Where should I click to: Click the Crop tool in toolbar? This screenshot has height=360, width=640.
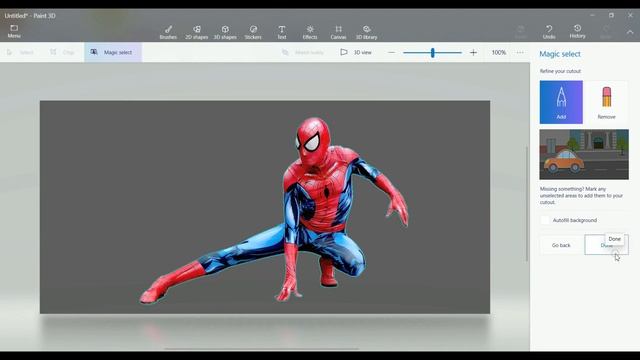(x=62, y=52)
